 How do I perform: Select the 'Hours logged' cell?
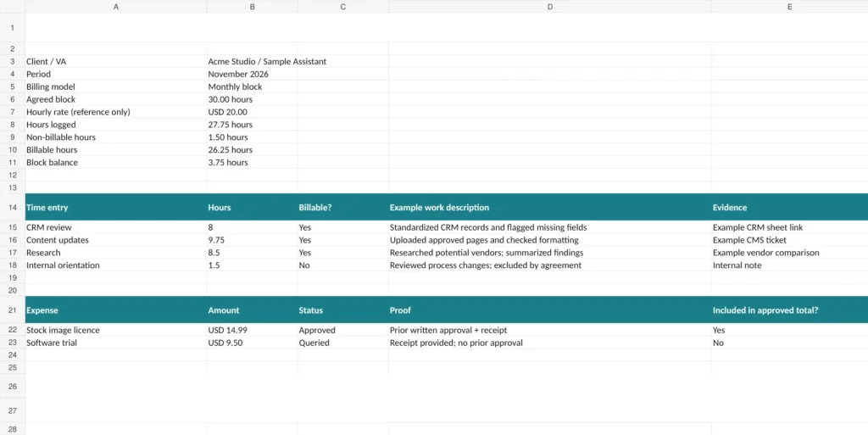pos(115,125)
